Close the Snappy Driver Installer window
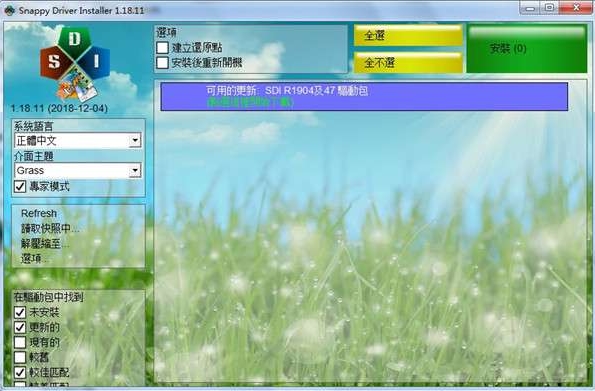 [576, 8]
